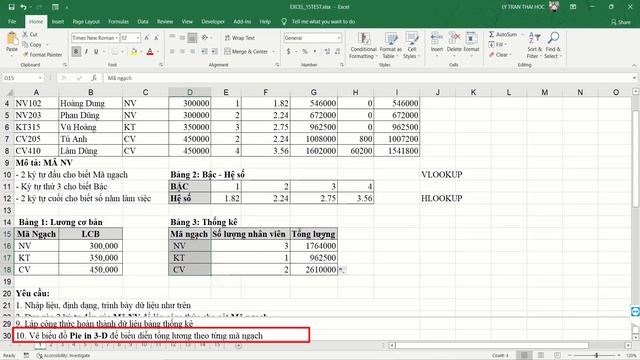Expand the Fill dropdown in the Editing group
The height and width of the screenshot is (360, 640).
[x=506, y=44]
